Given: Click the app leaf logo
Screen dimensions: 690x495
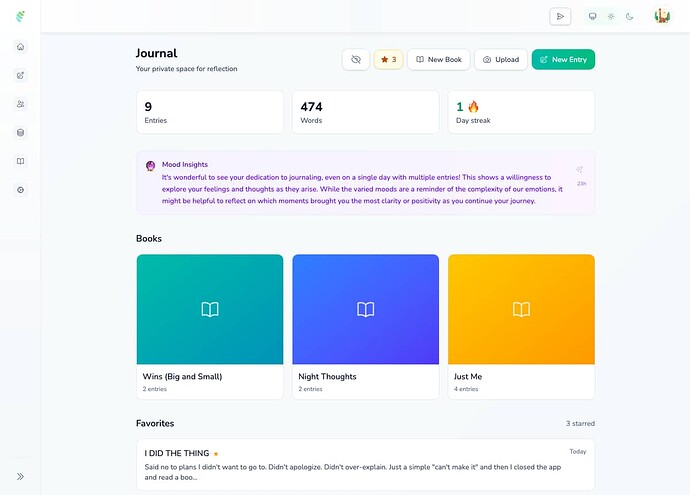Looking at the screenshot, I should [20, 16].
